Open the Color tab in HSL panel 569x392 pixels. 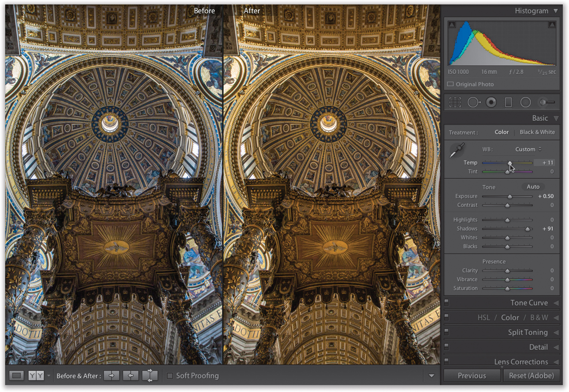click(x=510, y=318)
